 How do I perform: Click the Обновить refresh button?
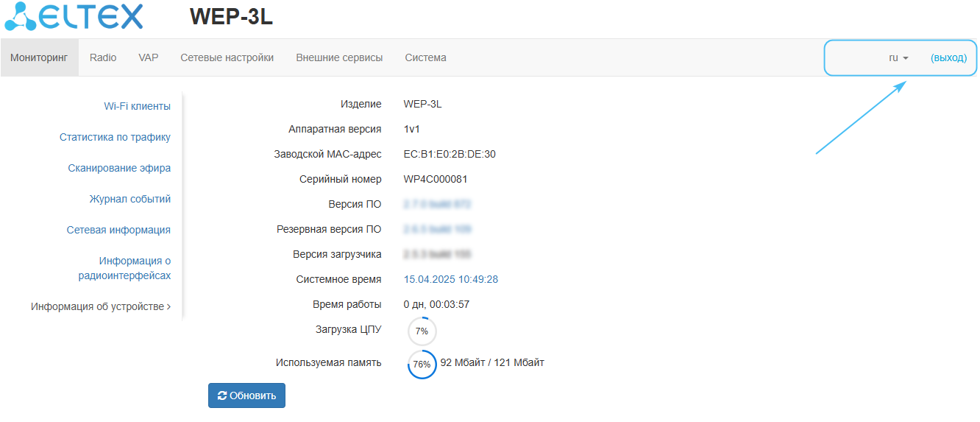246,395
